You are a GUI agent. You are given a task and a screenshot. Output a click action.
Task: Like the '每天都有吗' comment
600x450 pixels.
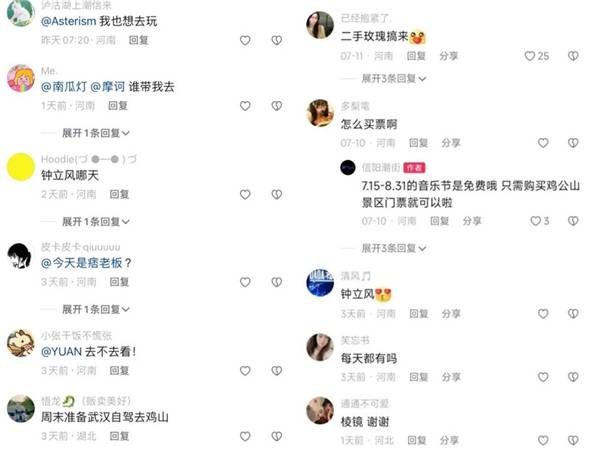(x=543, y=377)
